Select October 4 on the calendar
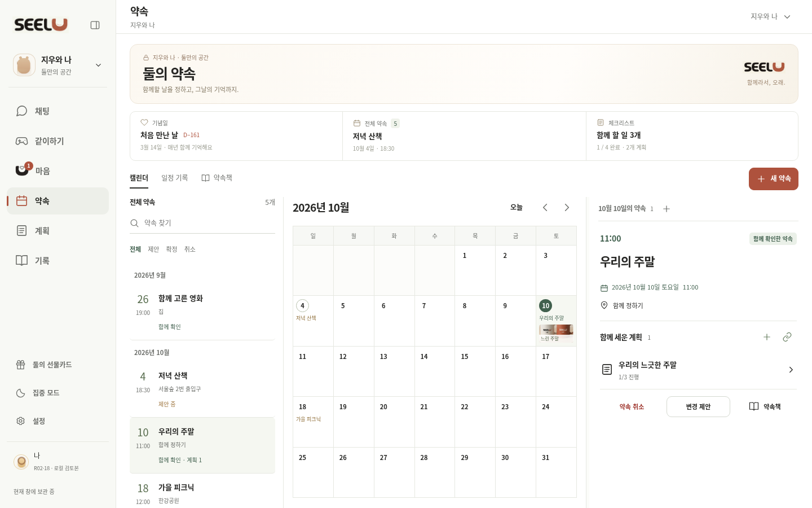 [x=313, y=321]
